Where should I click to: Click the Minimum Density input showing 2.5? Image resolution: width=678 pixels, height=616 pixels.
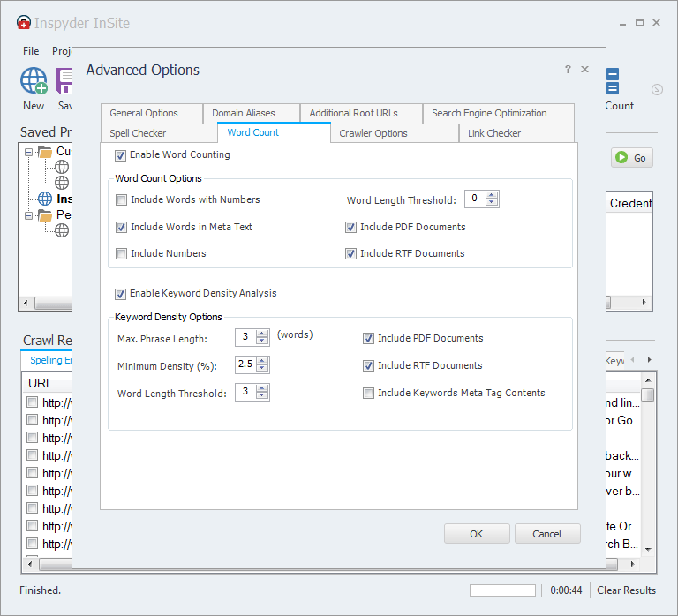(245, 364)
